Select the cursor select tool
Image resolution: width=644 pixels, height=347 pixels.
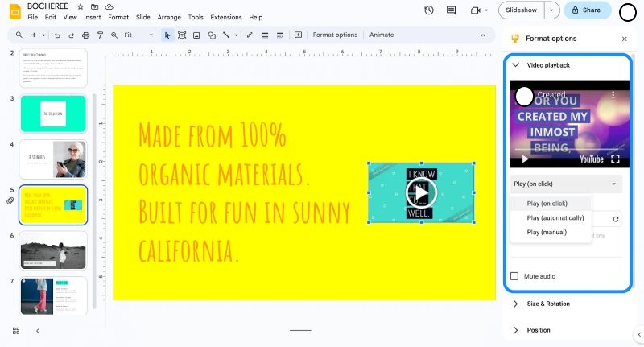pyautogui.click(x=167, y=35)
